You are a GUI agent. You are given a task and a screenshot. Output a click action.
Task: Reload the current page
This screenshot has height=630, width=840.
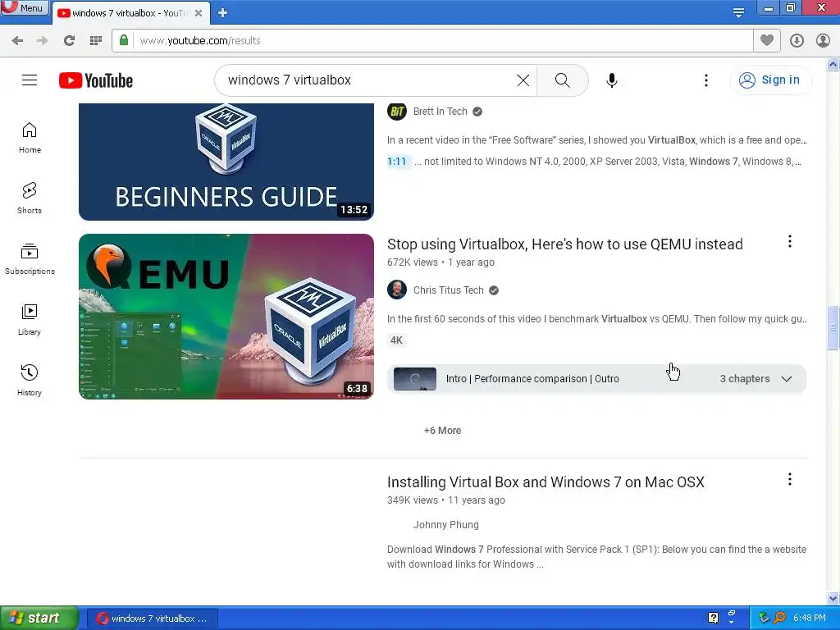(x=69, y=41)
